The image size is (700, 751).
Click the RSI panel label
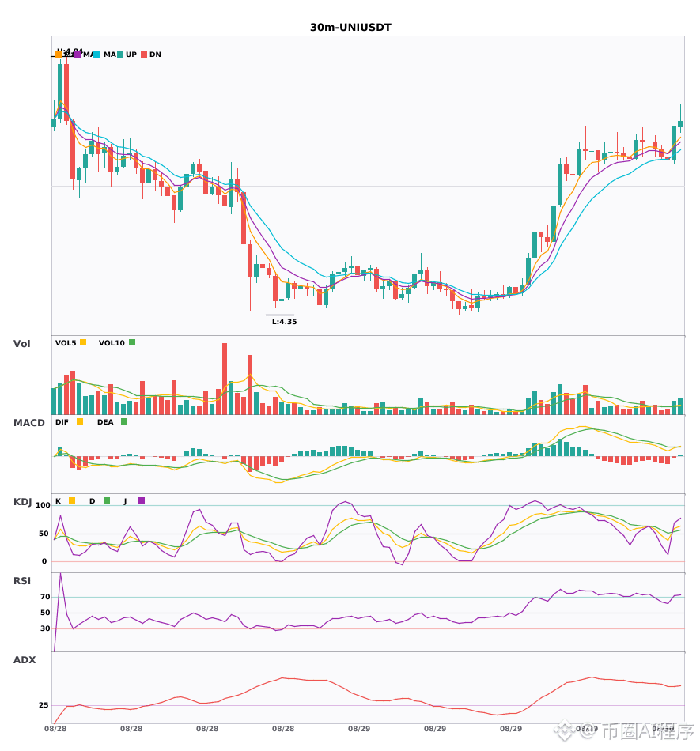click(22, 581)
